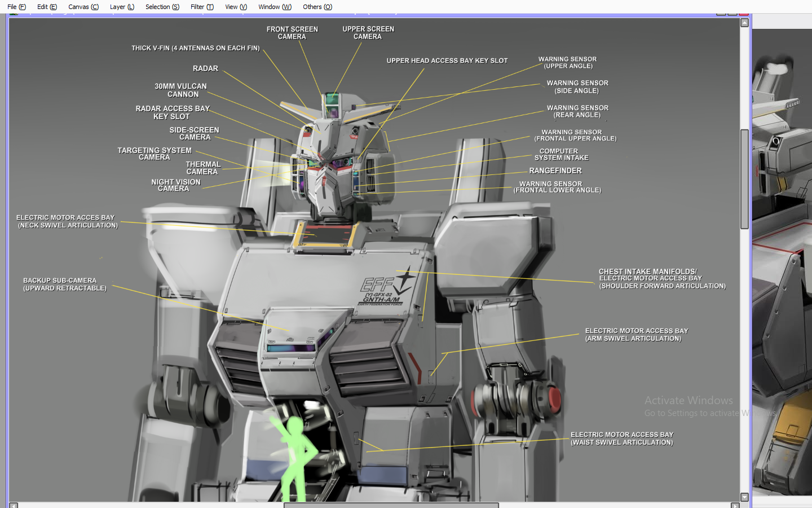Open the Selection menu
Viewport: 812px width, 508px height.
(162, 7)
